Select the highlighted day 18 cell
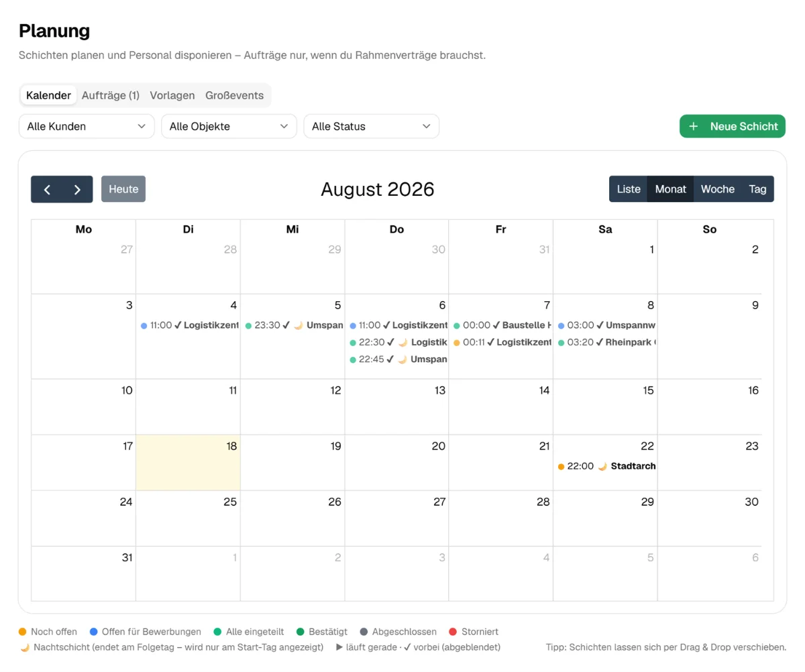The height and width of the screenshot is (672, 805). tap(188, 463)
